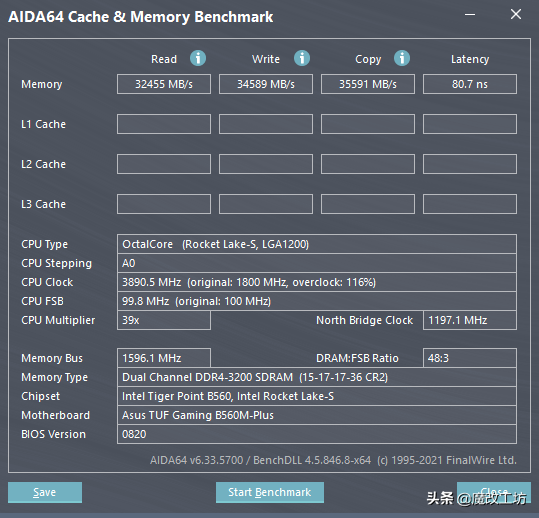
Task: Select the CPU Type field
Action: [x=317, y=244]
